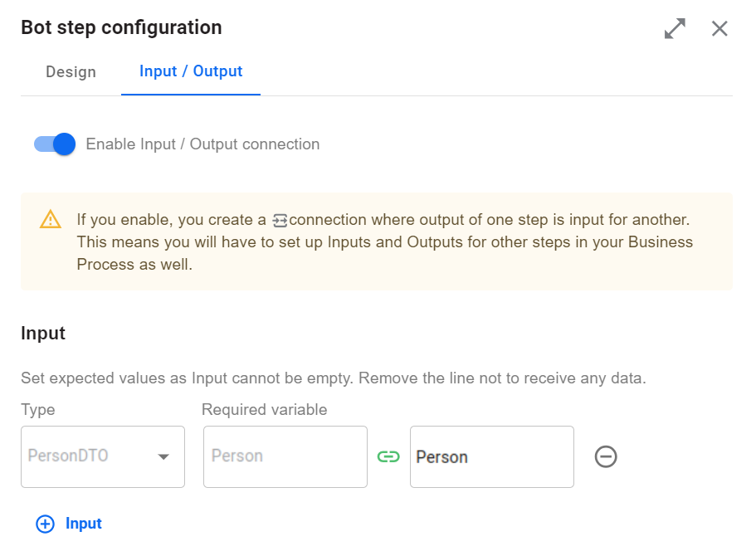
Task: Open the PersonDTO type dropdown
Action: tap(103, 456)
